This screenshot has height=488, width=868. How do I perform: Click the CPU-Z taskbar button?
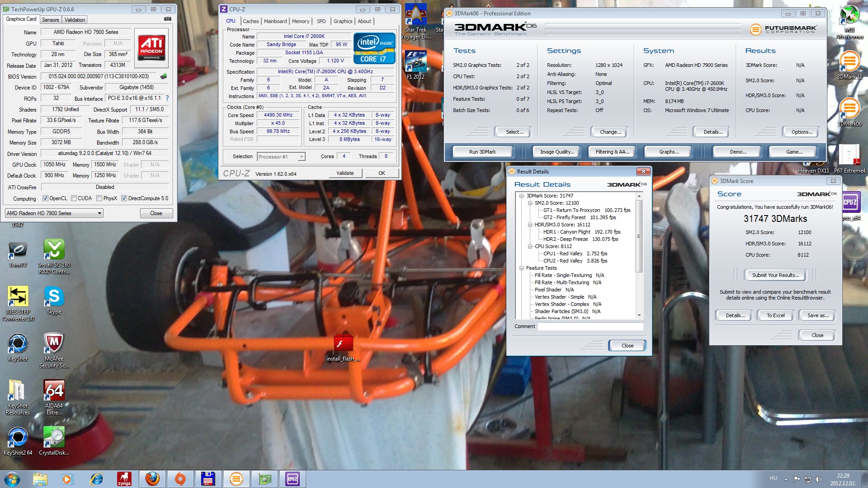pos(292,479)
